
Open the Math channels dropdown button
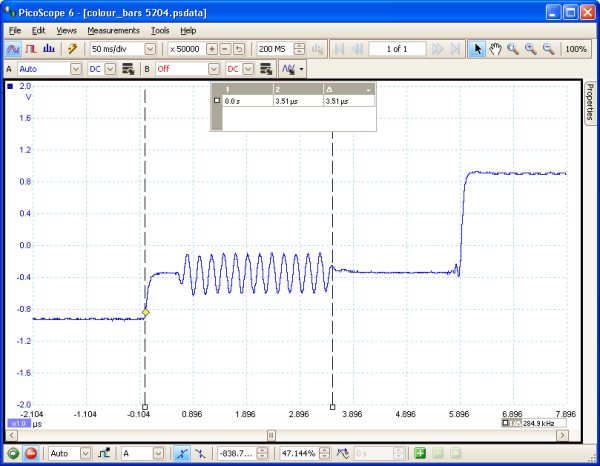pos(293,69)
